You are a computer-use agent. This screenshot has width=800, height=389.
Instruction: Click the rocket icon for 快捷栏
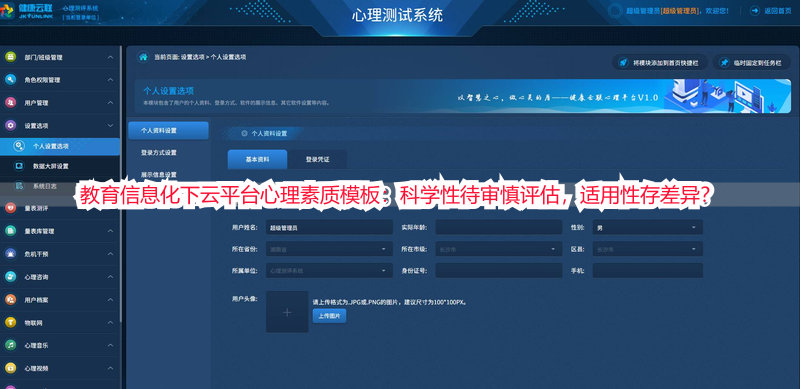click(x=622, y=63)
